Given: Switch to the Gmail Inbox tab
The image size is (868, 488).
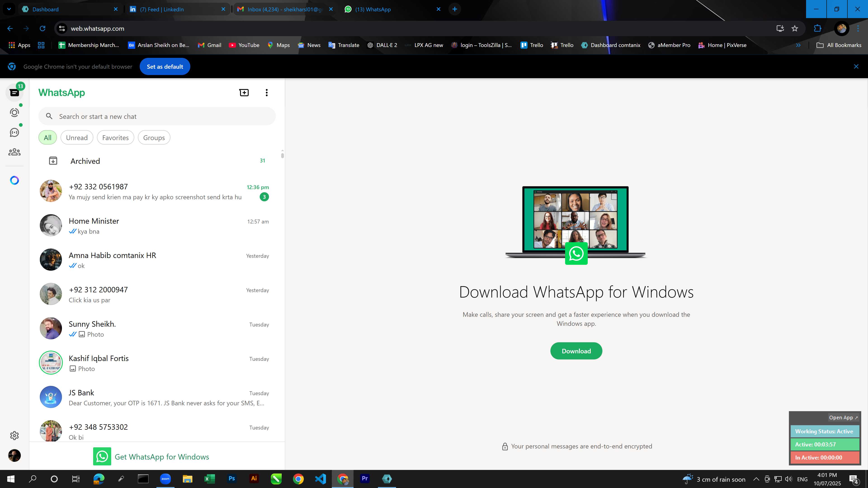Looking at the screenshot, I should point(285,9).
